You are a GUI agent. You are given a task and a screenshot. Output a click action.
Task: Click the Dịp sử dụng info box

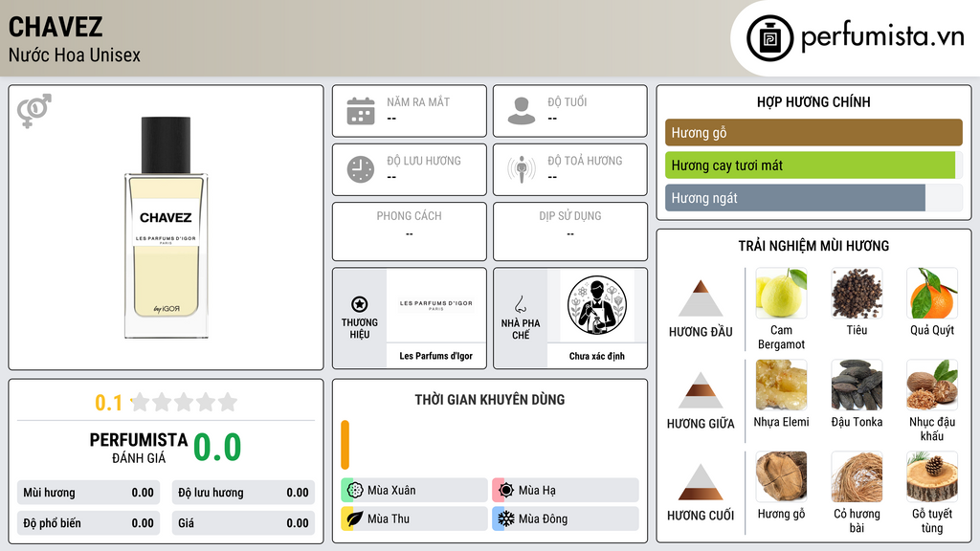pyautogui.click(x=570, y=231)
